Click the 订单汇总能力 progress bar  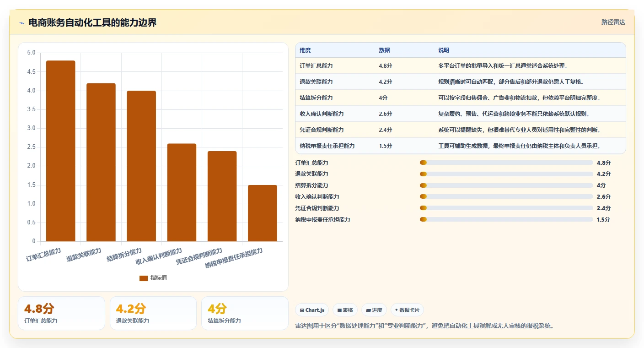[x=506, y=163]
